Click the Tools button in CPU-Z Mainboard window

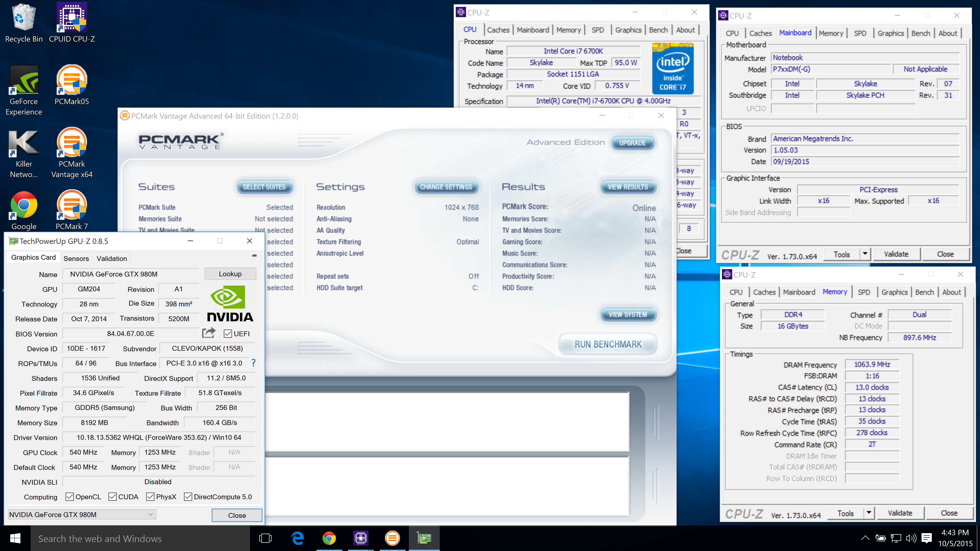click(842, 254)
